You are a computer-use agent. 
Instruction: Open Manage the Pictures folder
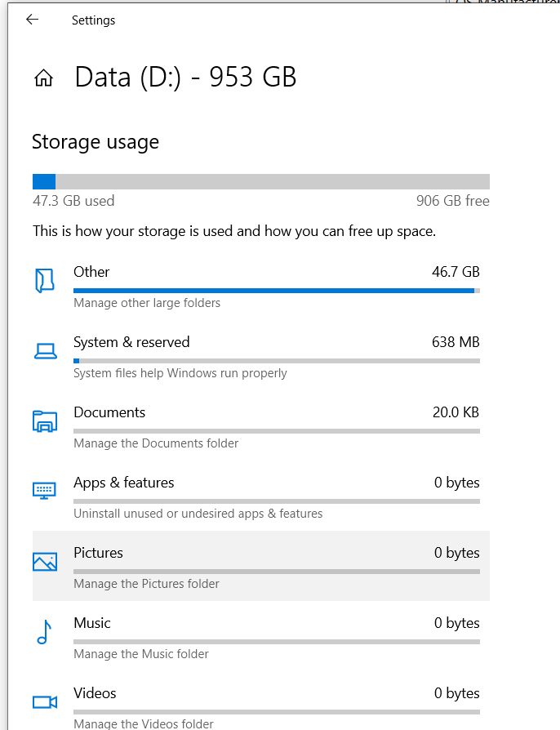146,583
